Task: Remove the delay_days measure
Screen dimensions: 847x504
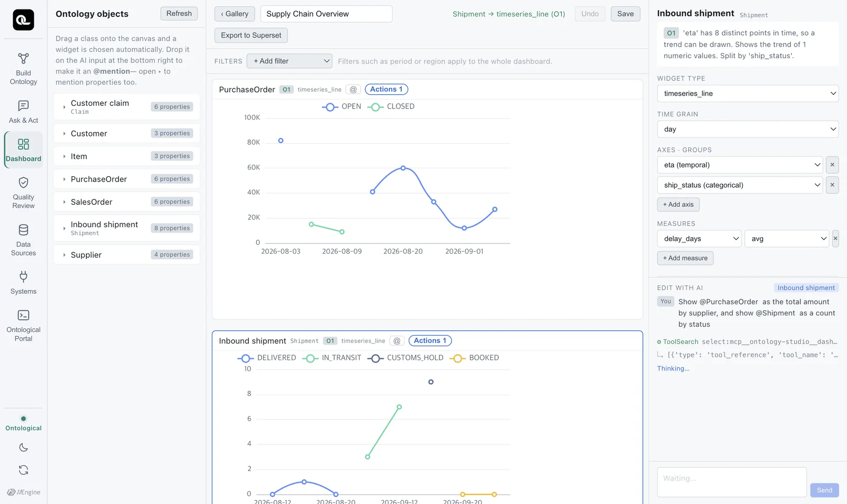Action: 835,238
